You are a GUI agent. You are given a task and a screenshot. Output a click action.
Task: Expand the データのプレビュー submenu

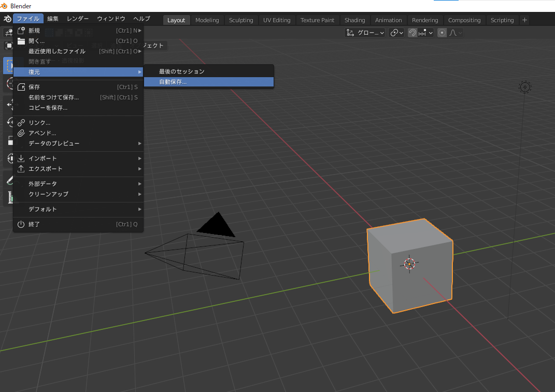pyautogui.click(x=78, y=143)
